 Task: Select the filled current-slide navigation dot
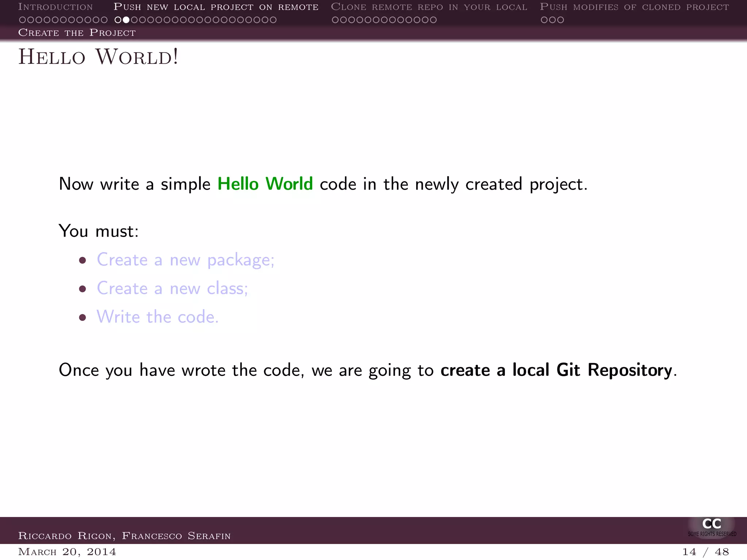[126, 20]
